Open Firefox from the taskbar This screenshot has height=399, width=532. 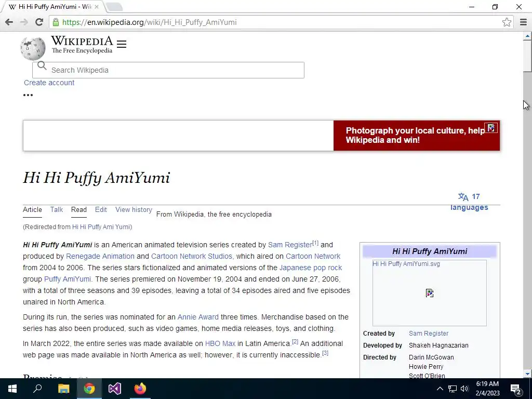click(x=140, y=389)
